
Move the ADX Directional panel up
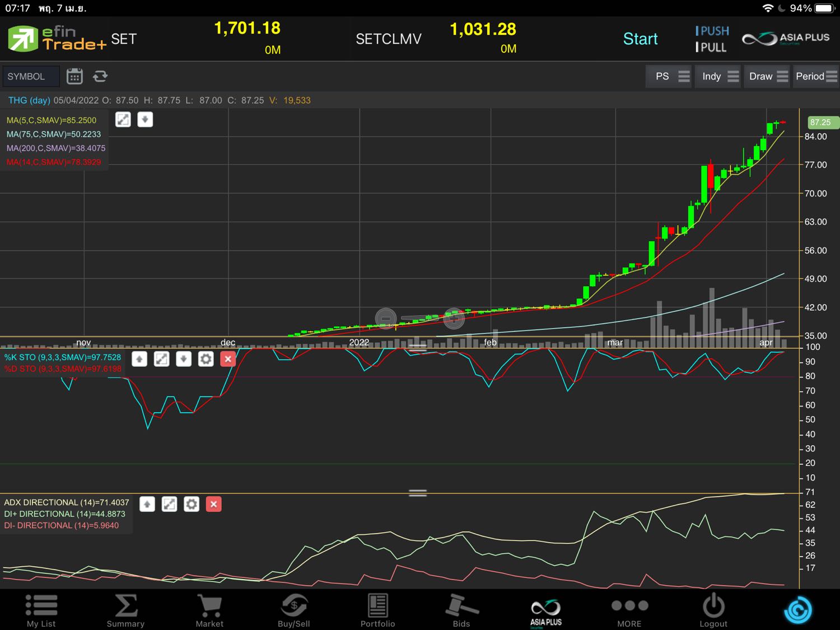point(147,504)
